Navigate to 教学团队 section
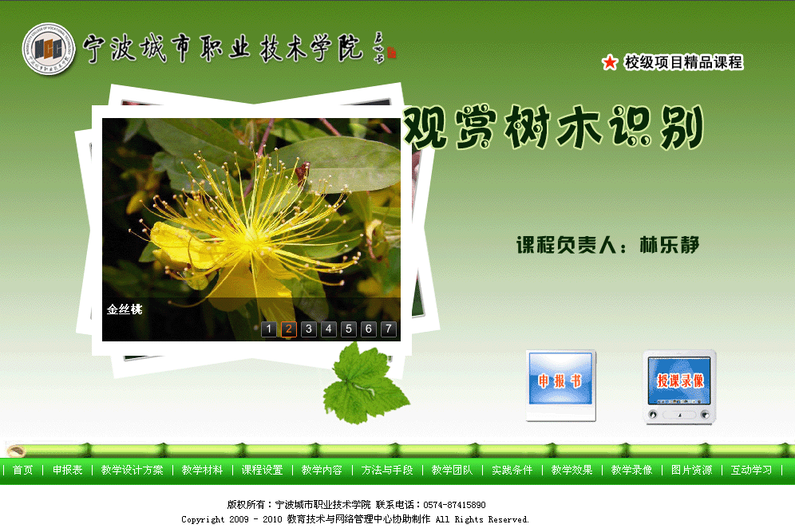 453,470
